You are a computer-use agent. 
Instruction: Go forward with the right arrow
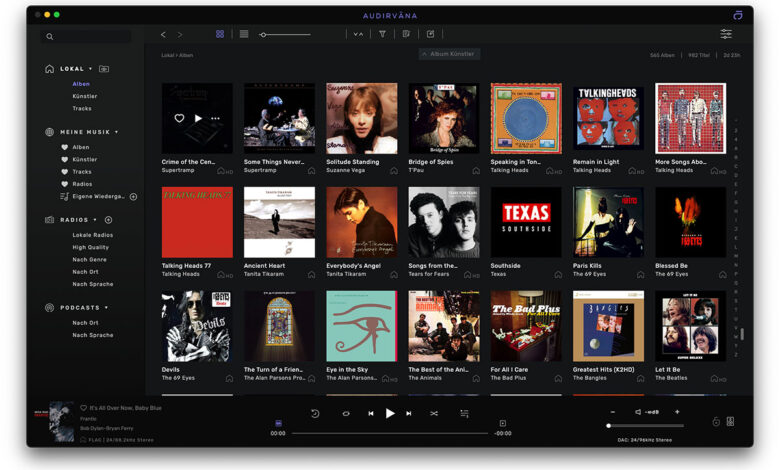tap(180, 34)
